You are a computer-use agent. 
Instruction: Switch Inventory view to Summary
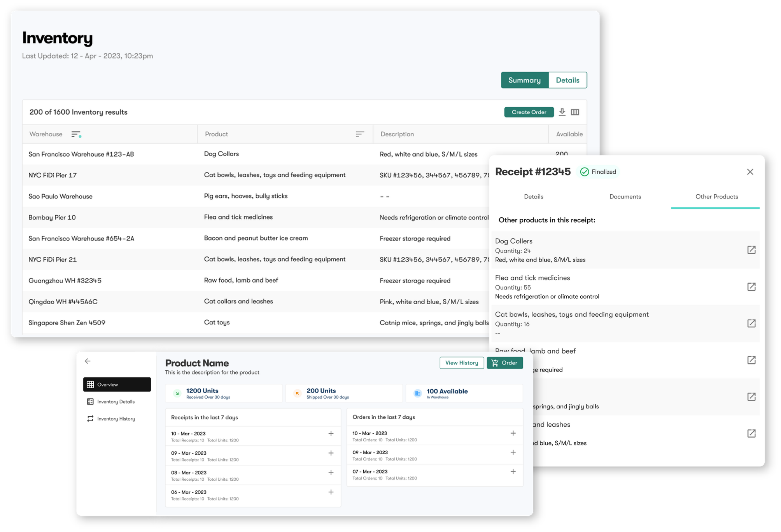(525, 80)
